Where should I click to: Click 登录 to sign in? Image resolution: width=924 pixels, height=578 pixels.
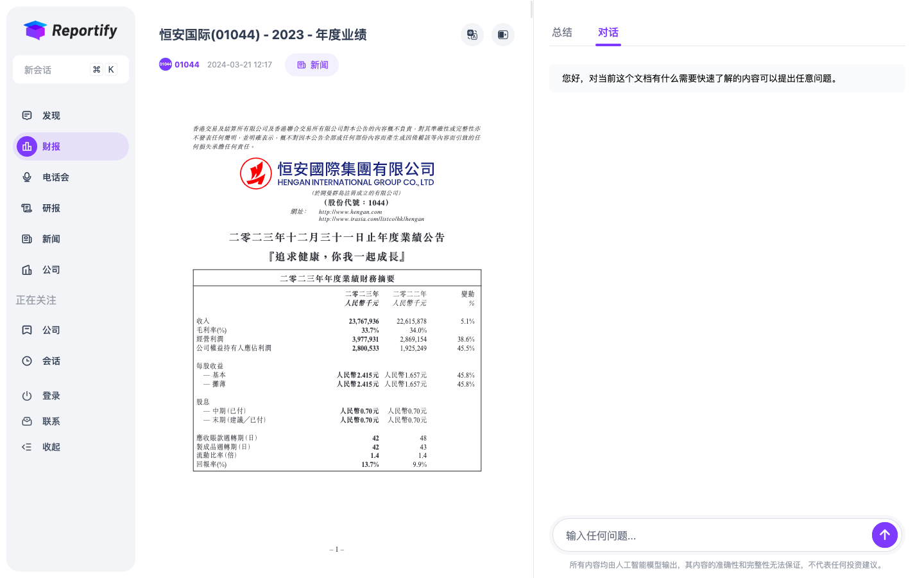71,396
